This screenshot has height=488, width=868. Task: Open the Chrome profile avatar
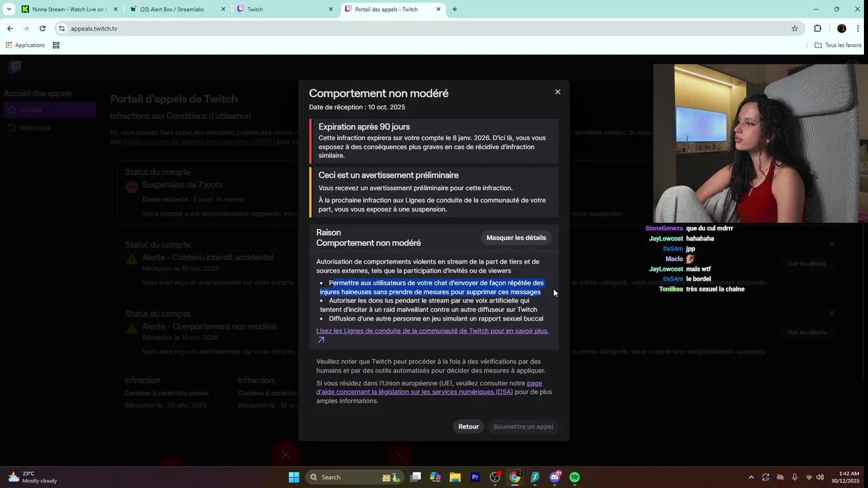click(x=842, y=28)
